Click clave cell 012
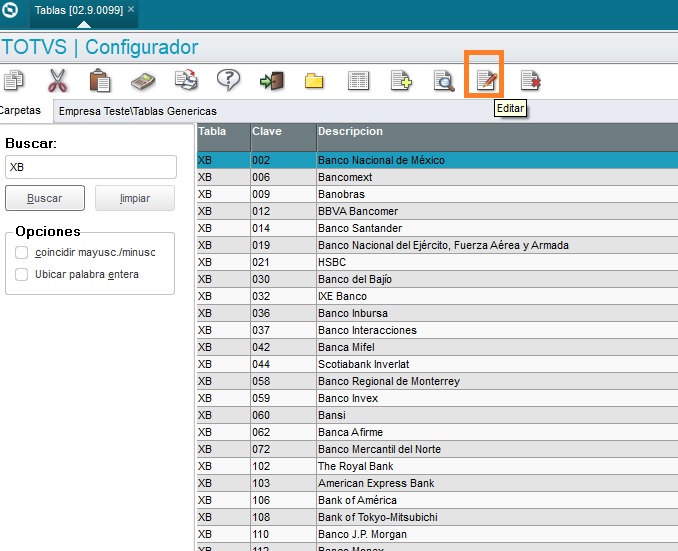The image size is (678, 551). (x=284, y=211)
